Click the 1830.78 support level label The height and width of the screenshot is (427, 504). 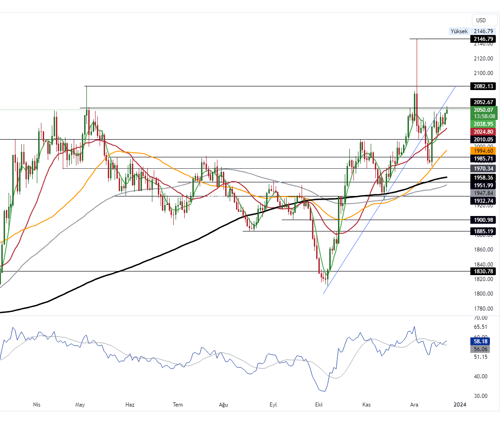[483, 271]
